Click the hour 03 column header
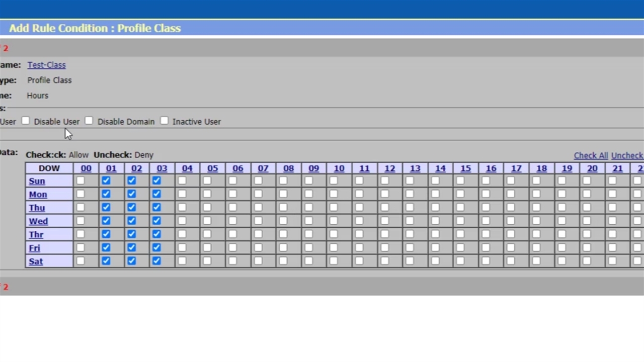644x362 pixels. 162,168
